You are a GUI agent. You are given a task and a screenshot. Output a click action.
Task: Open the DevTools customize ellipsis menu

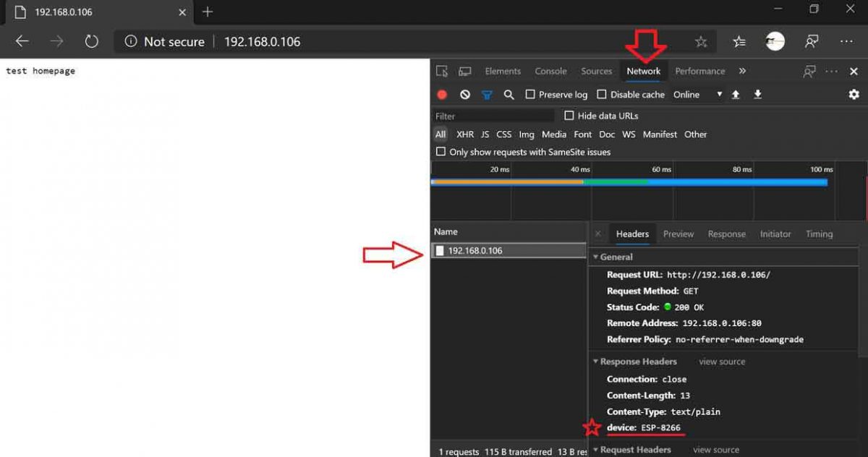832,72
